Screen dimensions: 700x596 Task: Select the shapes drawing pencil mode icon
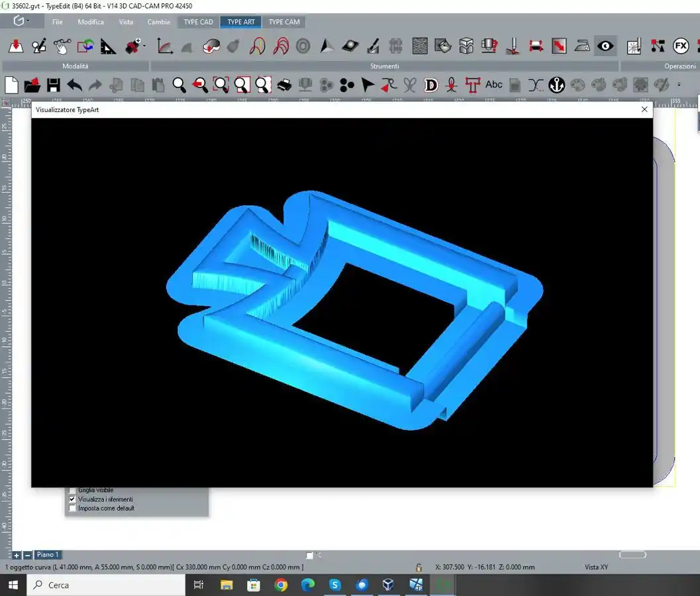click(x=39, y=46)
